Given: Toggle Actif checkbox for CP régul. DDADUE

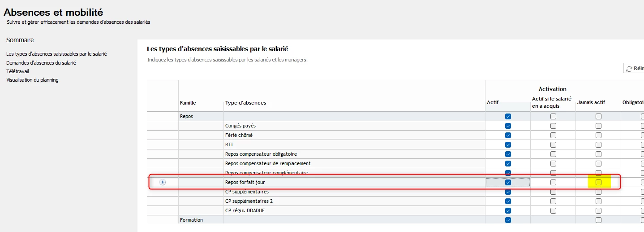Looking at the screenshot, I should click(x=508, y=210).
